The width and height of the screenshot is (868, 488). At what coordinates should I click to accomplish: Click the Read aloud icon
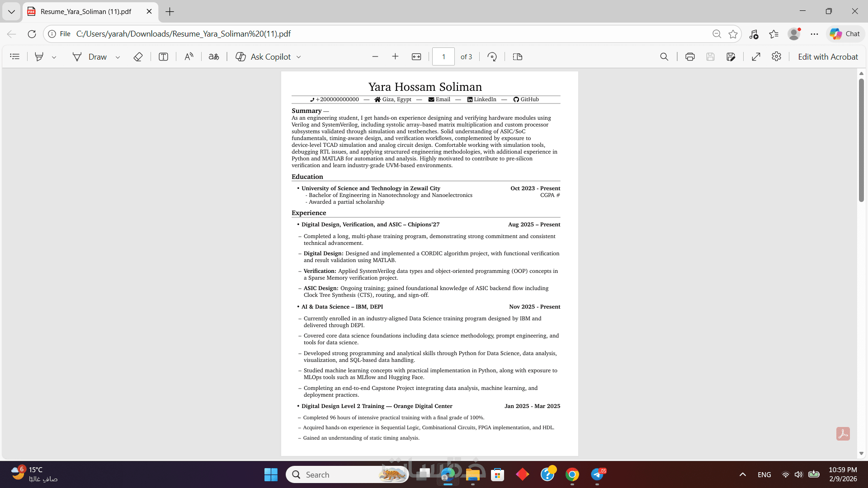(189, 56)
